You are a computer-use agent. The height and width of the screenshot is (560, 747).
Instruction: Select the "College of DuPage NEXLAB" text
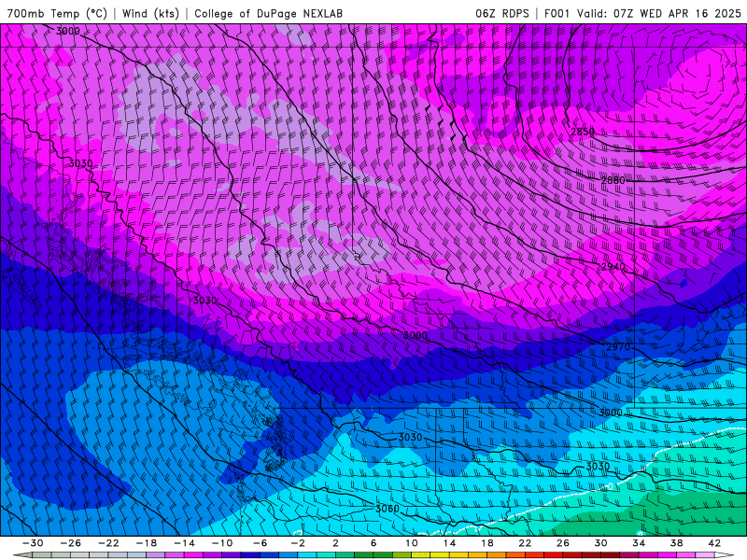click(268, 13)
